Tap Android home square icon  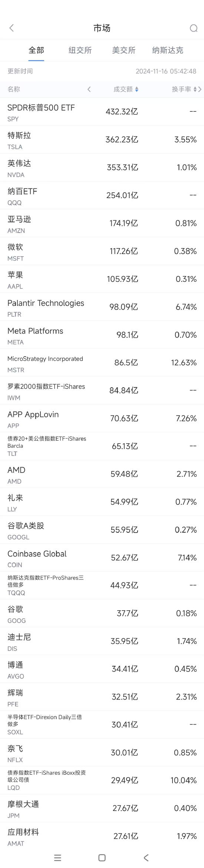coord(102,858)
